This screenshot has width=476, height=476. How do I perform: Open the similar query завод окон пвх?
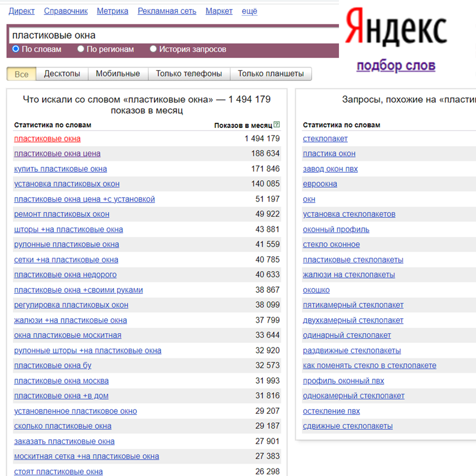coord(330,169)
